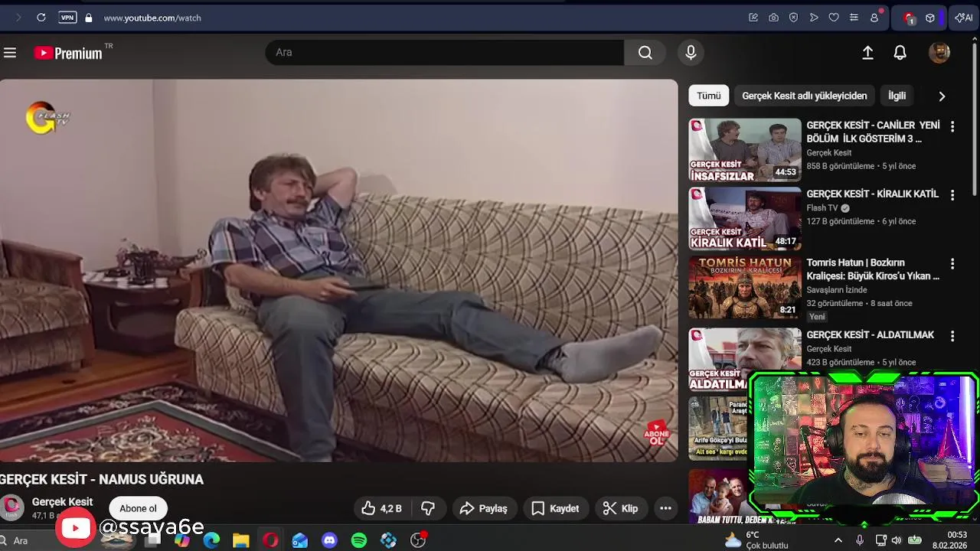Open the browser AI assistant button
Viewport: 980px width, 551px height.
pyautogui.click(x=964, y=18)
